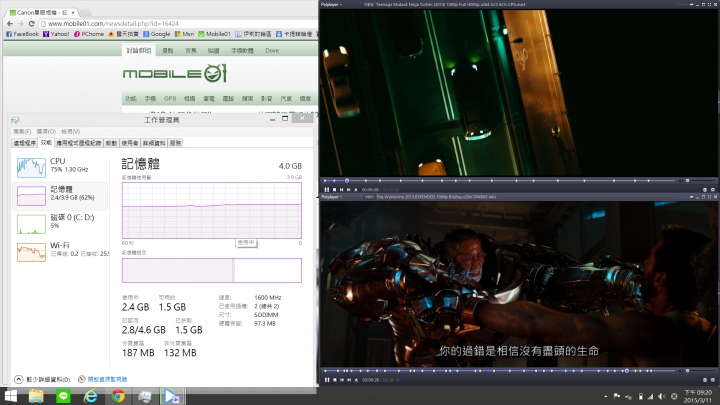Open the settings gear in top PotPlayer
The width and height of the screenshot is (720, 405).
(713, 190)
